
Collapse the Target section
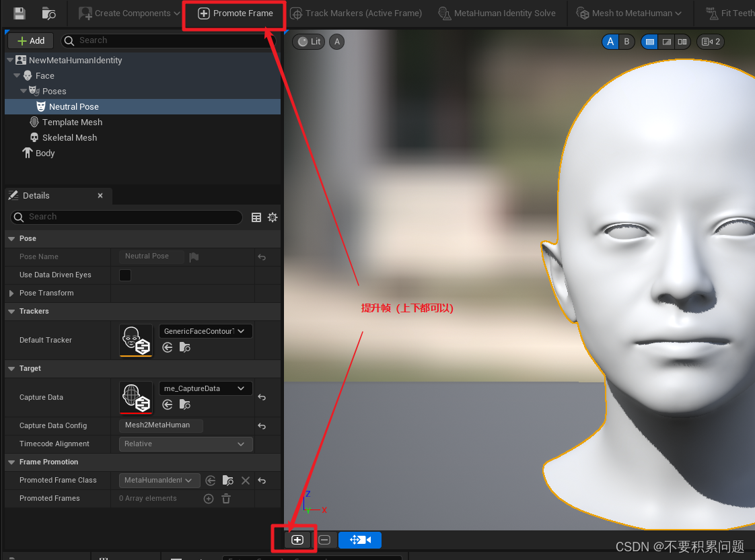pyautogui.click(x=11, y=368)
